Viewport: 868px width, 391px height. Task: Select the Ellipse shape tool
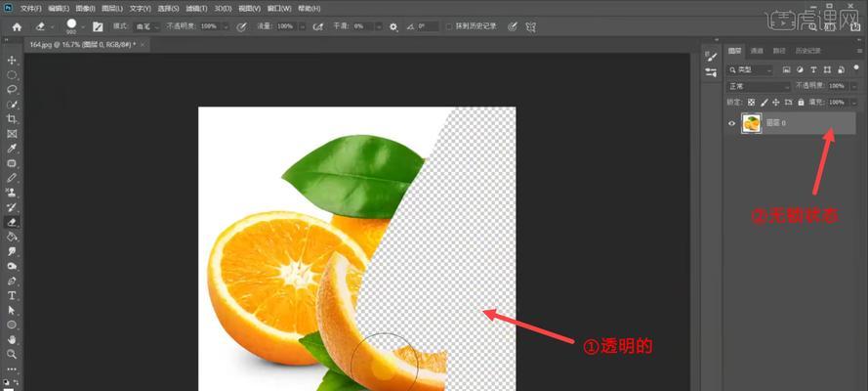12,326
